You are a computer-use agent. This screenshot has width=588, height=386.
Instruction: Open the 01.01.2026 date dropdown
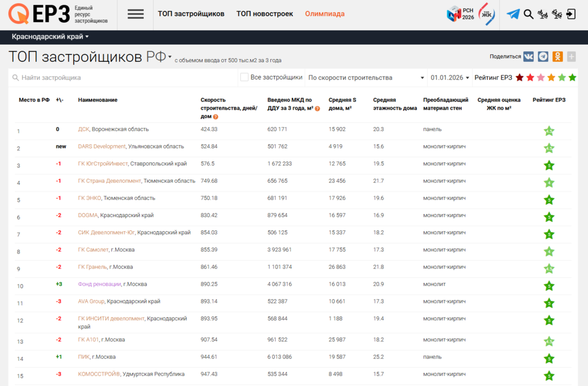pyautogui.click(x=449, y=77)
